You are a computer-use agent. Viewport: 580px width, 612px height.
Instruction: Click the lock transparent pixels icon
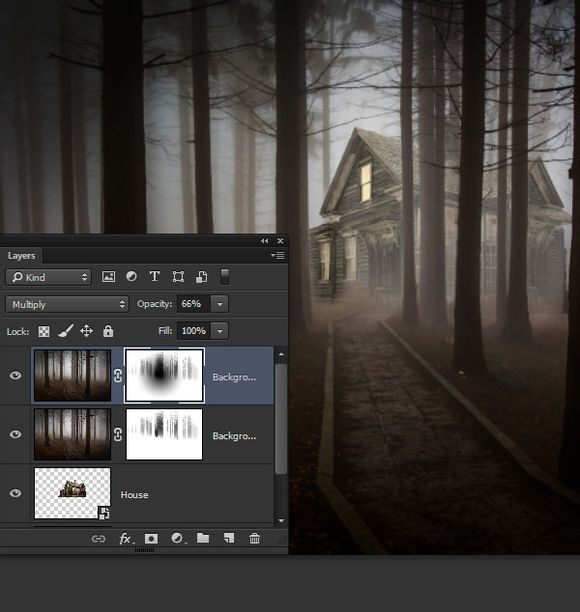point(44,331)
